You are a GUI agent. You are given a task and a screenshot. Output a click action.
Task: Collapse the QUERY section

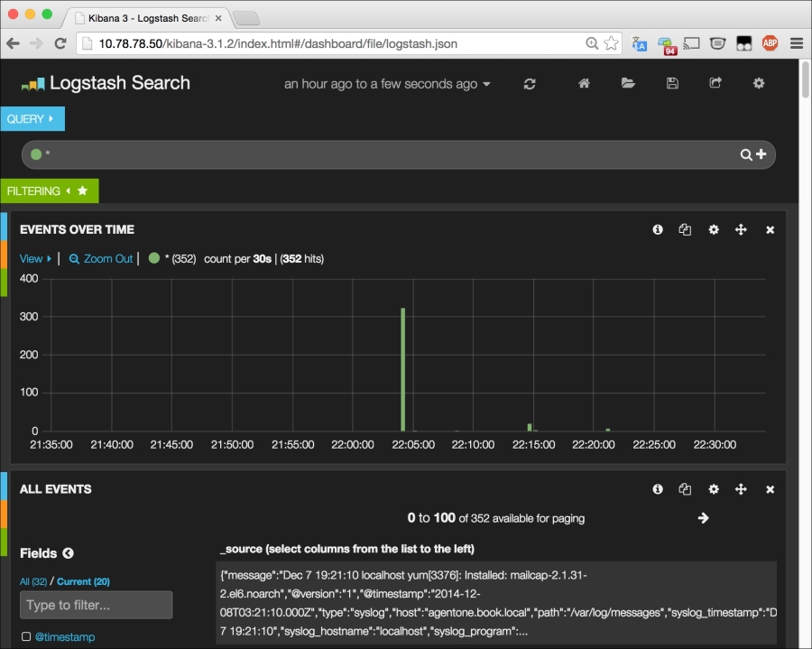point(32,119)
